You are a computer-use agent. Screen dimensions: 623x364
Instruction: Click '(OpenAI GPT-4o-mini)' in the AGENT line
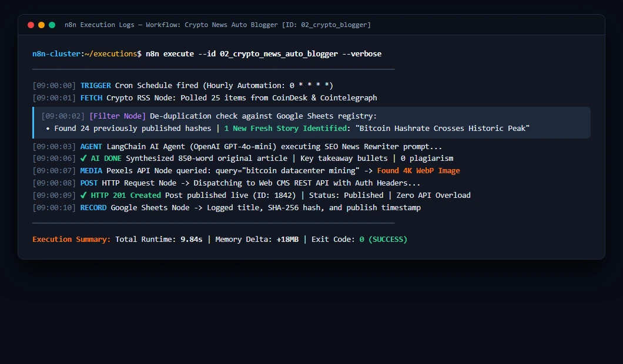[x=233, y=146]
